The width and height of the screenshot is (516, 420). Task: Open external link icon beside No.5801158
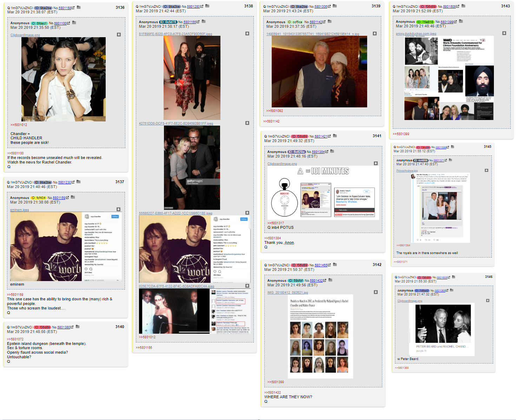73,8
